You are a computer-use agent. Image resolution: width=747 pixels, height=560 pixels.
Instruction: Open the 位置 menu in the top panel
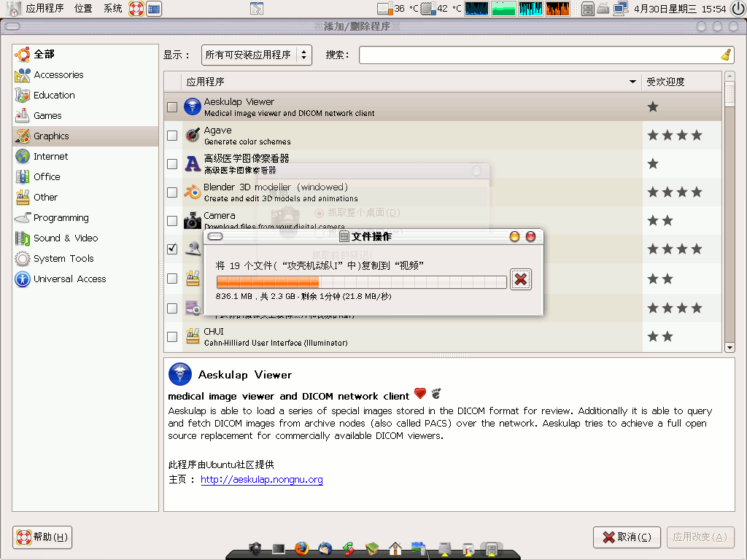pyautogui.click(x=83, y=9)
